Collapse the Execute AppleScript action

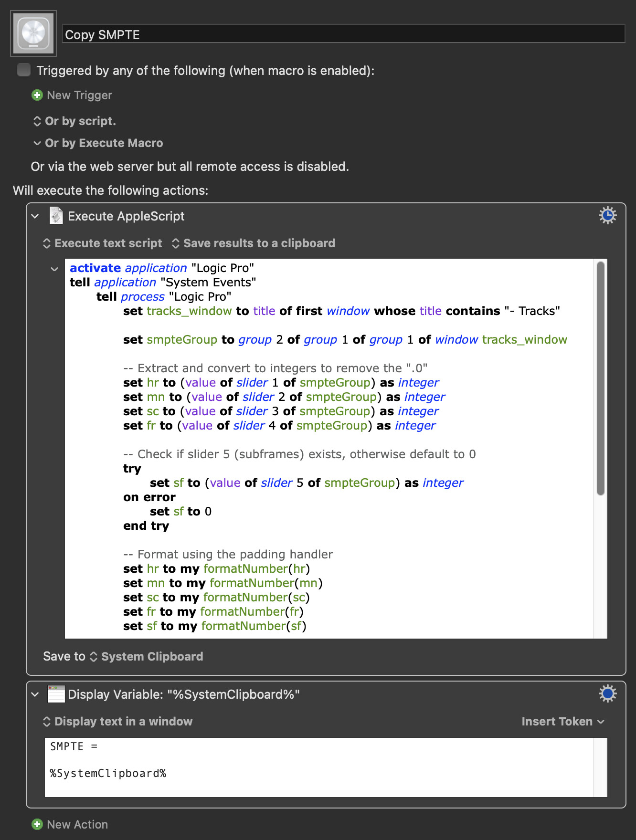tap(35, 216)
